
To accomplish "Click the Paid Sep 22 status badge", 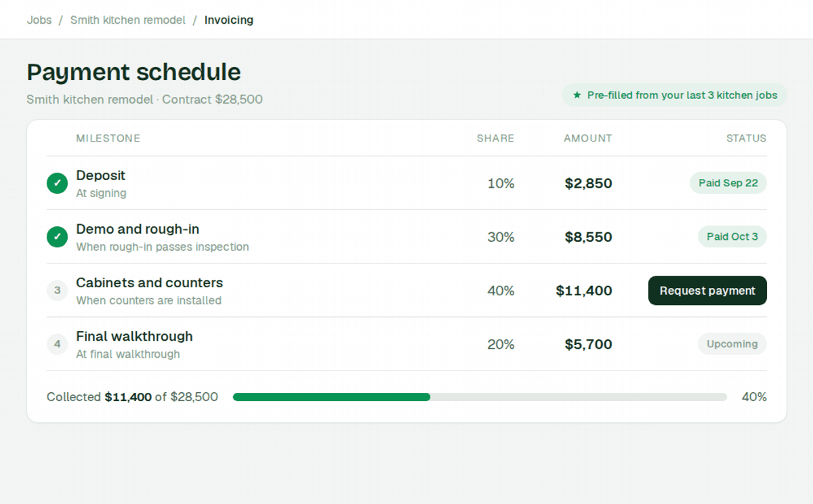I will [x=728, y=183].
